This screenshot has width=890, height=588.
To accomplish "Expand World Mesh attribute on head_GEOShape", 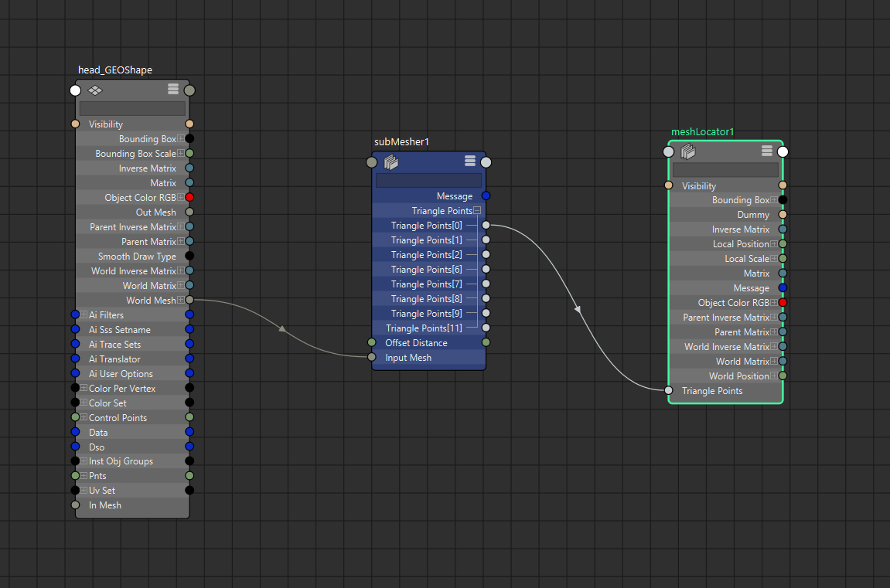I will 180,300.
